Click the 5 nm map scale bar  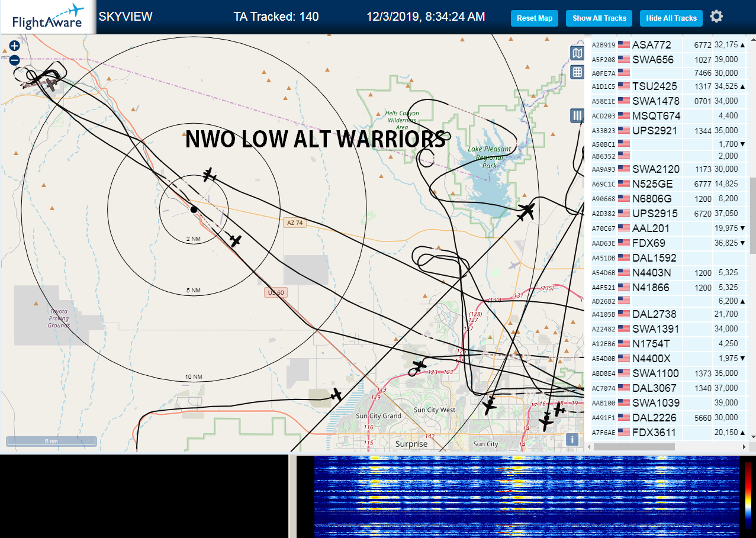(x=51, y=442)
